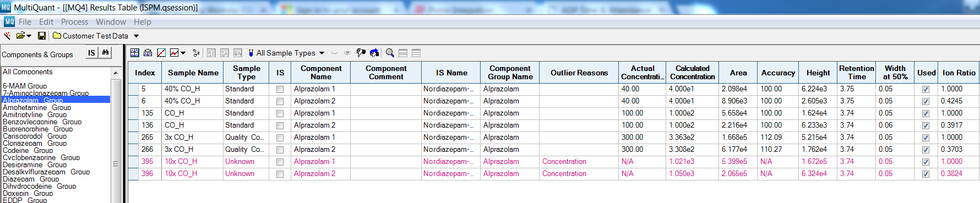Toggle the IS button in Components panel
The width and height of the screenshot is (980, 203).
pos(91,53)
